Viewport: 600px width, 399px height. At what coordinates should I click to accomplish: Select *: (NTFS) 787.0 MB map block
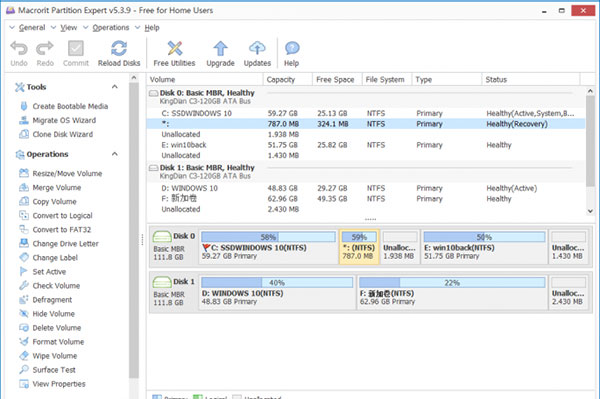(x=359, y=247)
